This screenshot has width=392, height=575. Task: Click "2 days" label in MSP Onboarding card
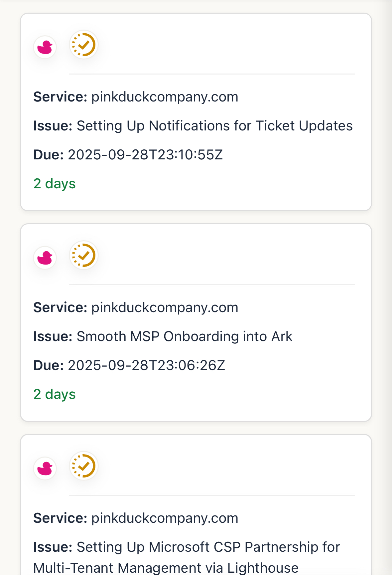click(55, 394)
